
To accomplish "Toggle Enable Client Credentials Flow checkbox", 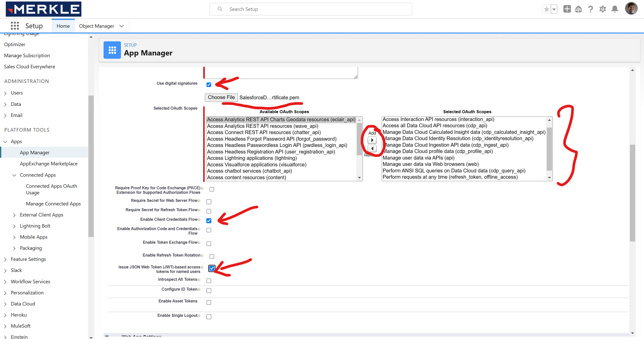I will tap(209, 221).
